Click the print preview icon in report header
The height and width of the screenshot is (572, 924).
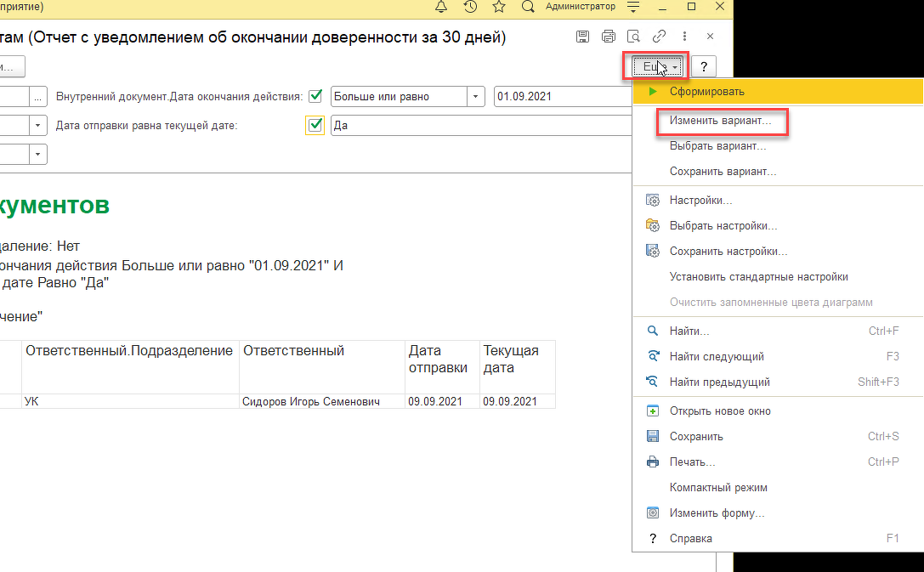click(633, 37)
